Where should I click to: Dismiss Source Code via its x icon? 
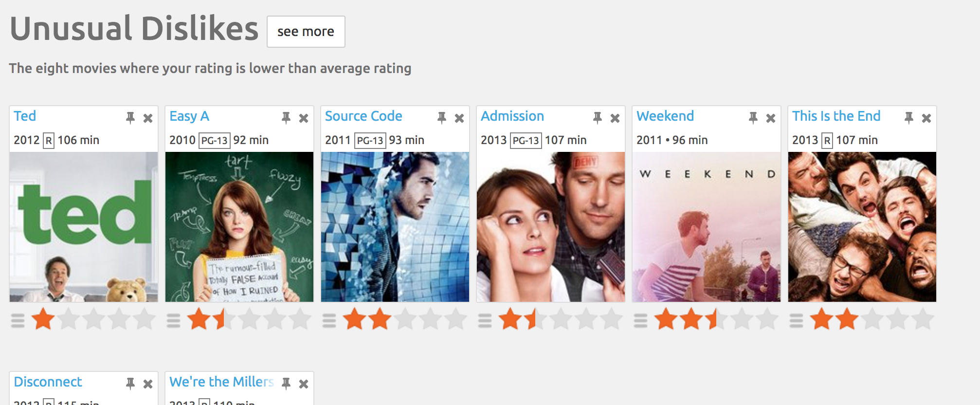coord(458,117)
